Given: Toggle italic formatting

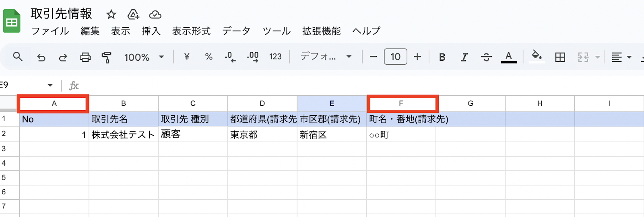Looking at the screenshot, I should pyautogui.click(x=464, y=57).
